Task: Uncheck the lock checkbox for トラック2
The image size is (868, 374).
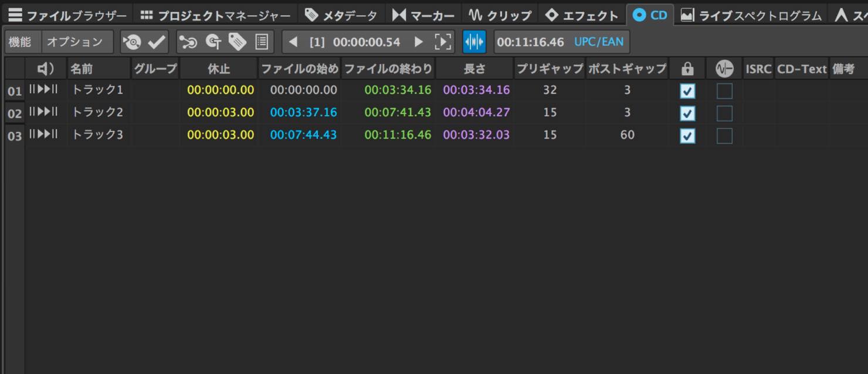Action: click(687, 113)
